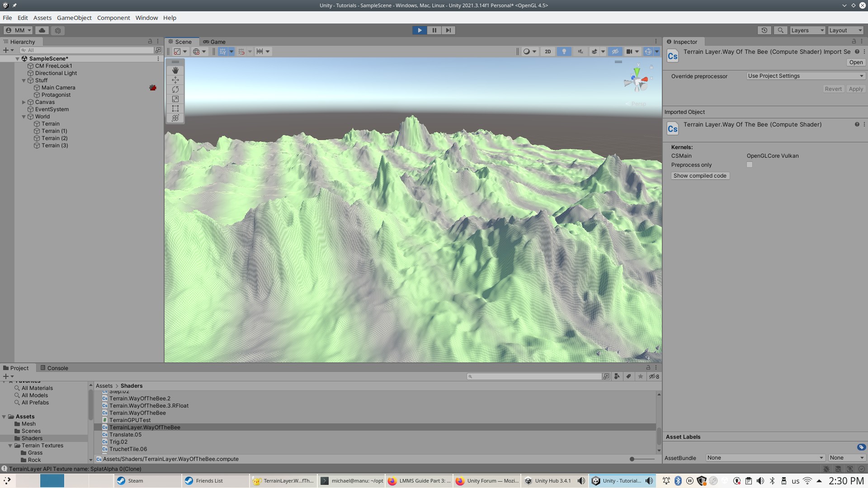Open the GameObject menu
Screen dimensions: 868x488
[x=74, y=18]
